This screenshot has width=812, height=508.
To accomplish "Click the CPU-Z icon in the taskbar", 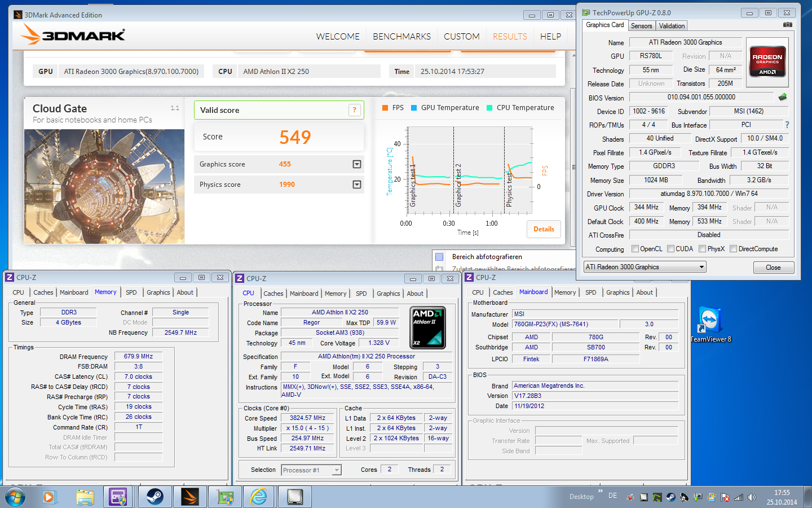I will pos(118,497).
